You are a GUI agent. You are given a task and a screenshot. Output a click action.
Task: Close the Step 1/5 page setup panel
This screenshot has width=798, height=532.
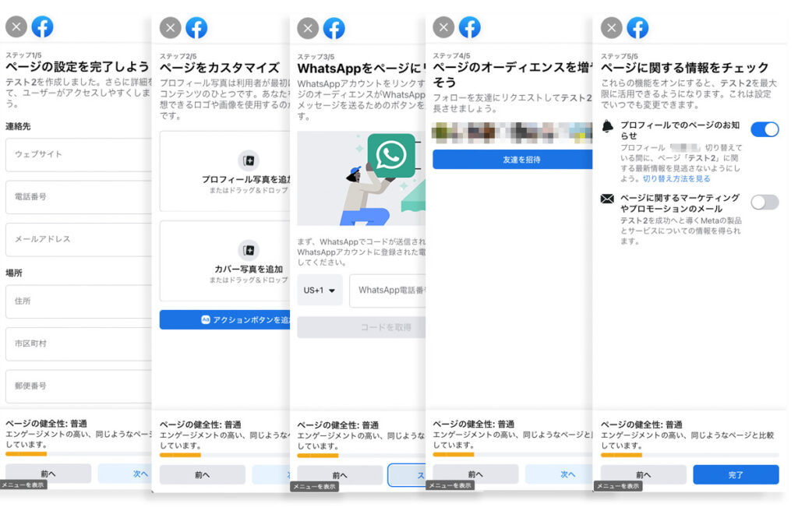pyautogui.click(x=16, y=26)
